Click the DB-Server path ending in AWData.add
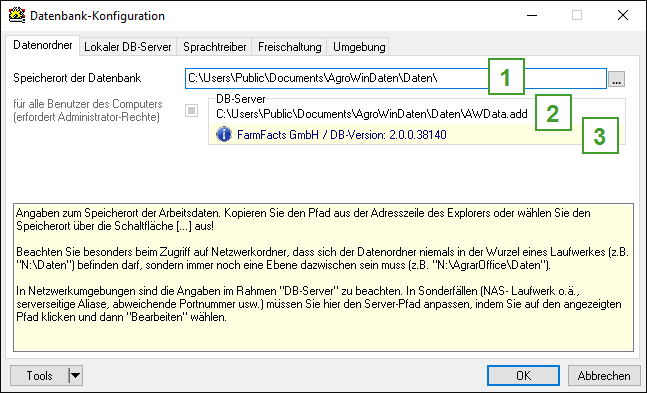This screenshot has width=647, height=393. [372, 114]
